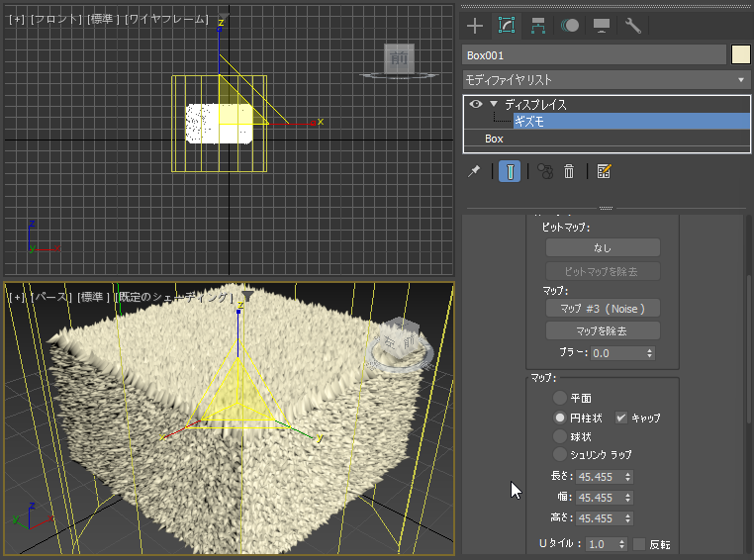Adjust the U タイル spinner arrows
Image resolution: width=754 pixels, height=560 pixels.
click(x=621, y=544)
